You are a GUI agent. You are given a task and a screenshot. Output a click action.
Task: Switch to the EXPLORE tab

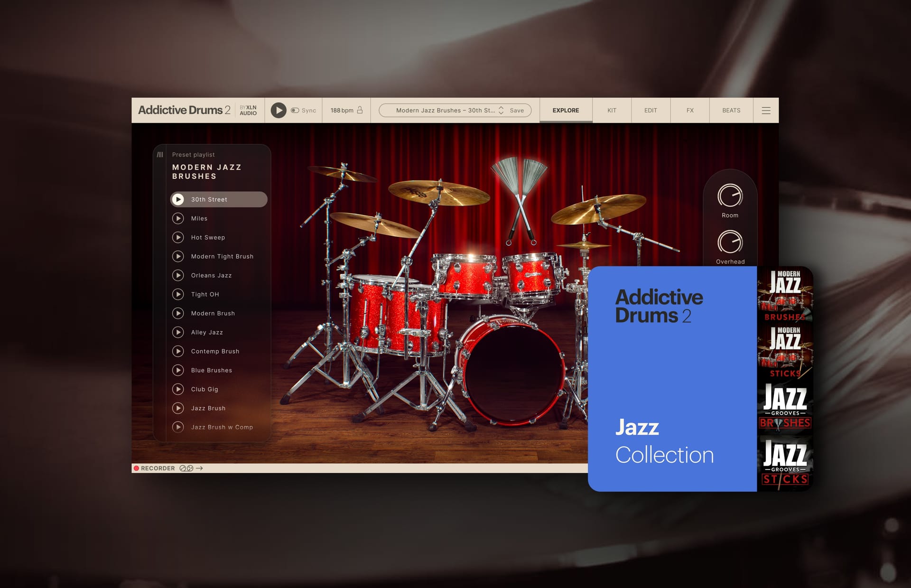[x=566, y=111]
